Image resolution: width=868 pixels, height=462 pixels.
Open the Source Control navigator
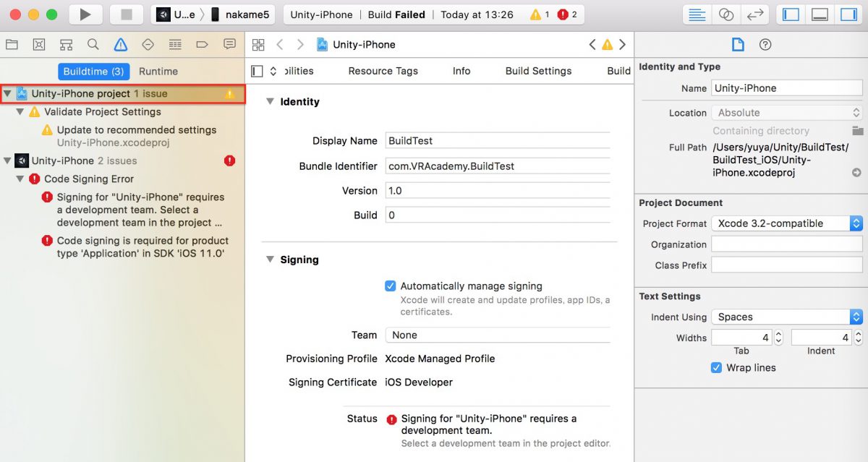pos(39,45)
